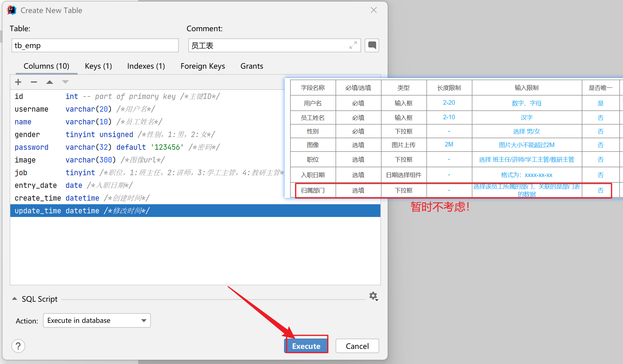Remove selected column with minus icon
Screen dimensions: 623x364
pos(34,82)
